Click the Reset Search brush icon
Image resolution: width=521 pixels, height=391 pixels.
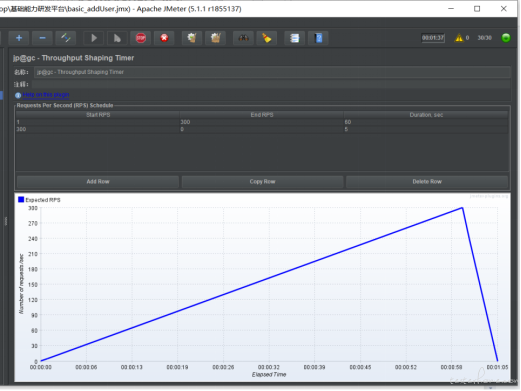[267, 38]
